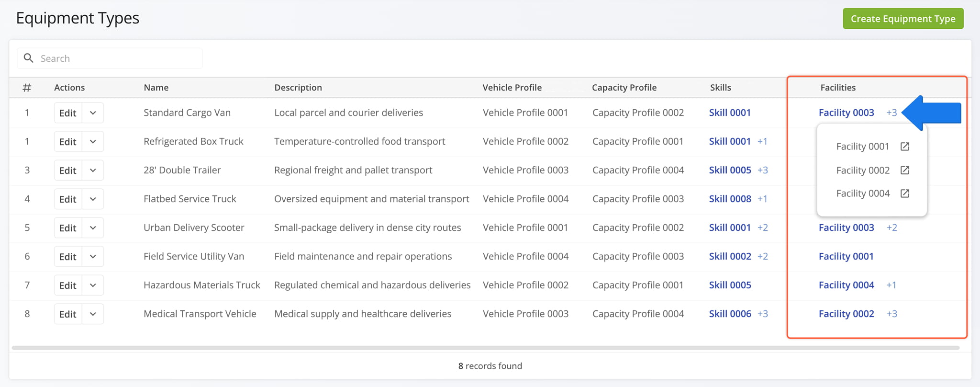
Task: Click "Medical supply and healthcare deliveries" description
Action: click(x=363, y=314)
